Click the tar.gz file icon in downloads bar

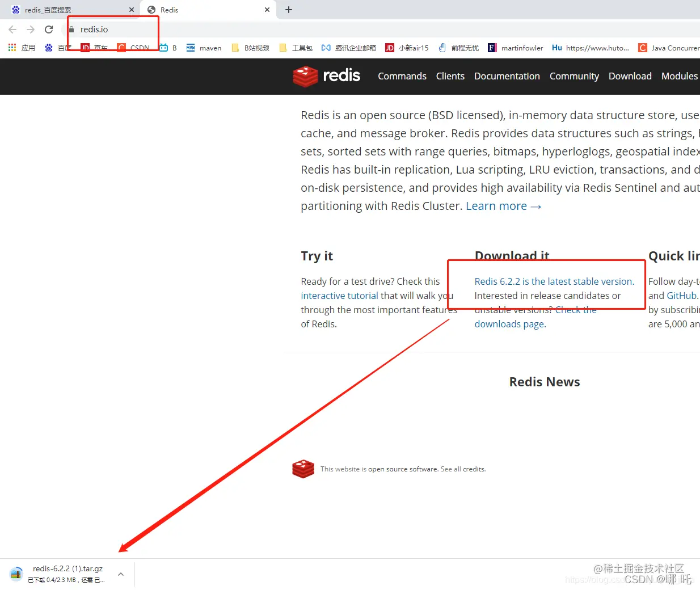(16, 574)
